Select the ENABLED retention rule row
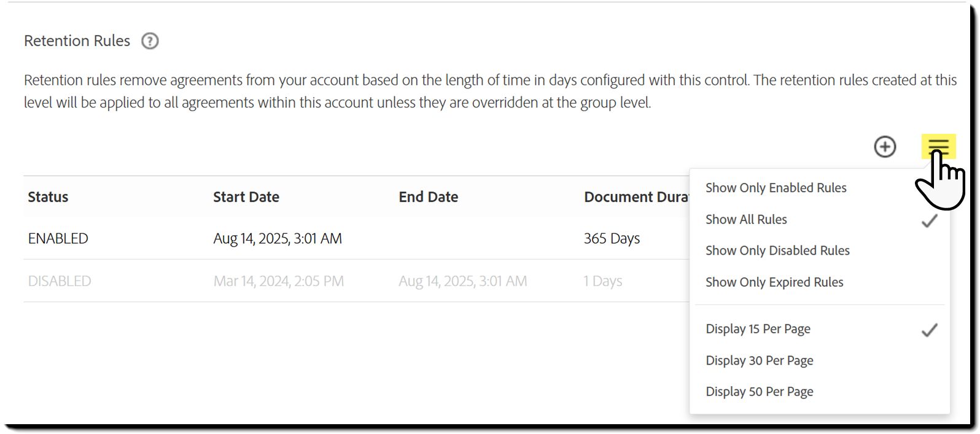Screen dimensions: 980x434 356,238
